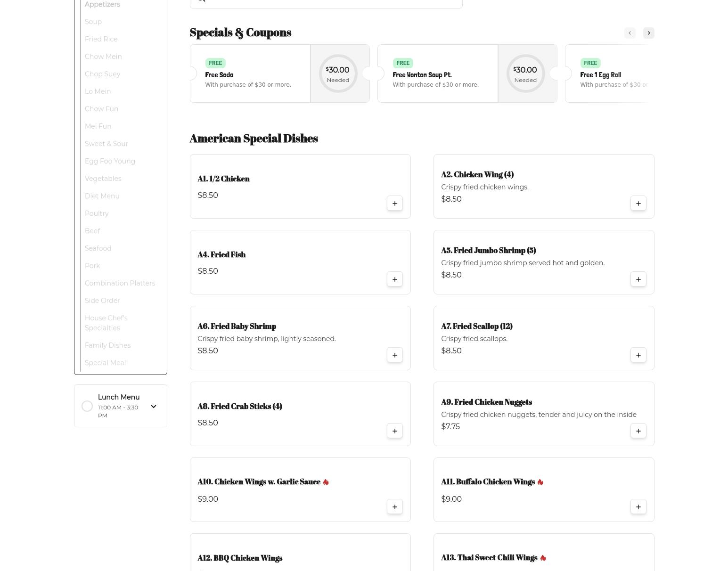This screenshot has width=728, height=571.
Task: Click plus button for A4. Fried Fish
Action: pos(395,279)
